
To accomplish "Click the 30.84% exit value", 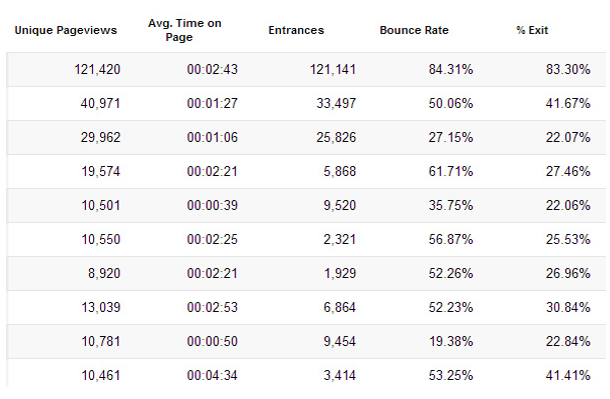I will pos(568,307).
